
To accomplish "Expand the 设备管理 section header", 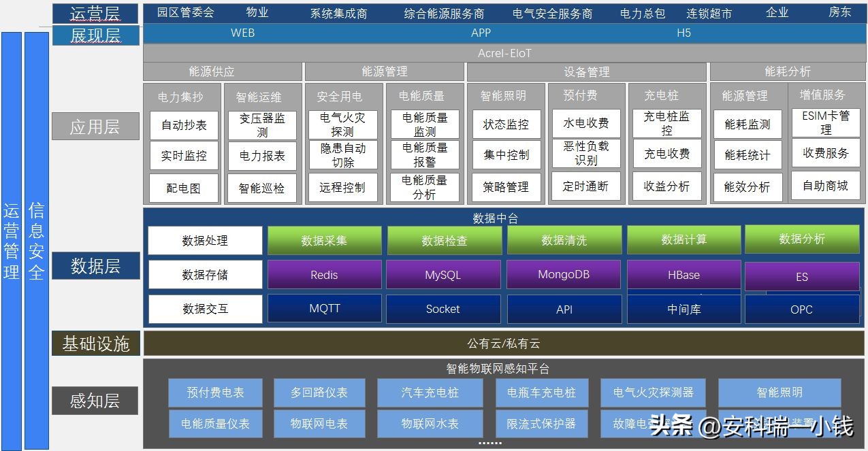I will [585, 71].
